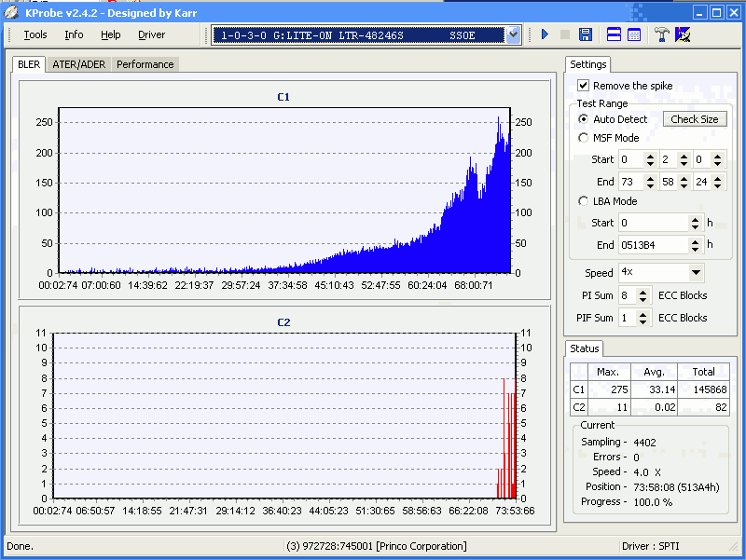Image resolution: width=746 pixels, height=560 pixels.
Task: Click the LBA Start field showing 0
Action: coord(655,223)
